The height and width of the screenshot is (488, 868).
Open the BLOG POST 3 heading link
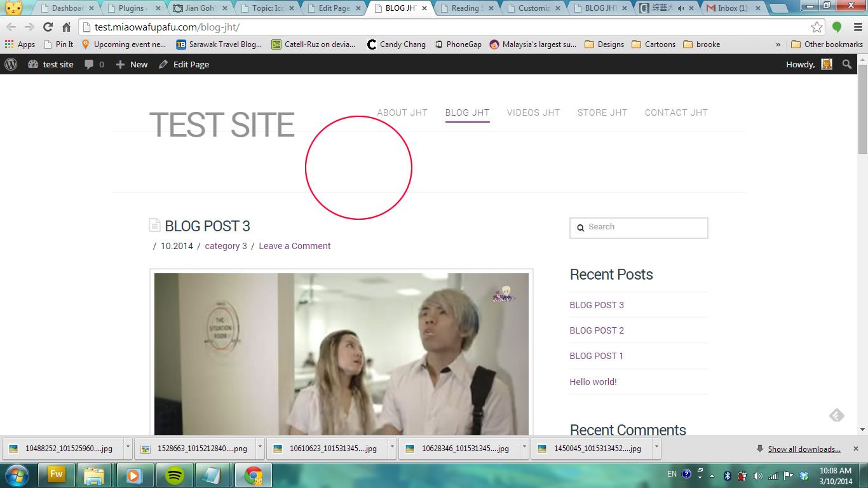pos(207,226)
